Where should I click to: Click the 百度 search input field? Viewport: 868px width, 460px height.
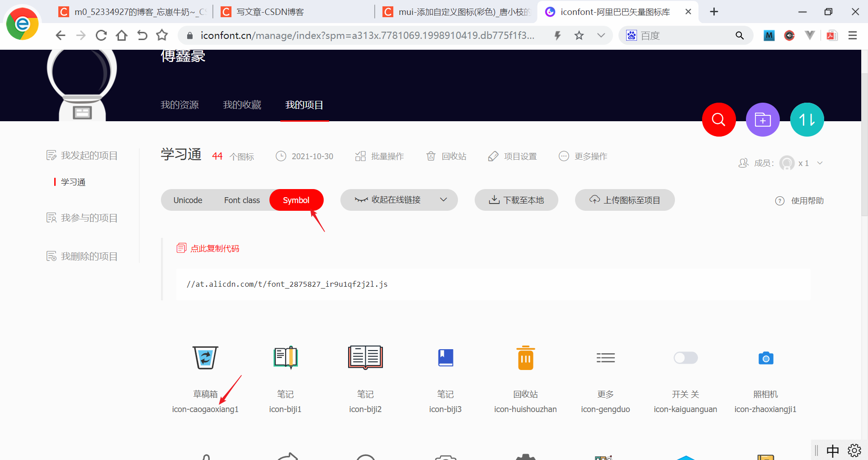tap(685, 35)
